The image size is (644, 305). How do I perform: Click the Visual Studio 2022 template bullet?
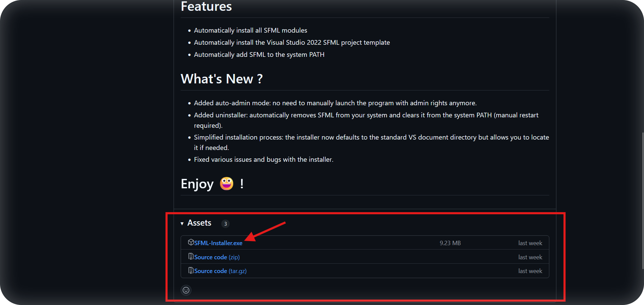[292, 42]
